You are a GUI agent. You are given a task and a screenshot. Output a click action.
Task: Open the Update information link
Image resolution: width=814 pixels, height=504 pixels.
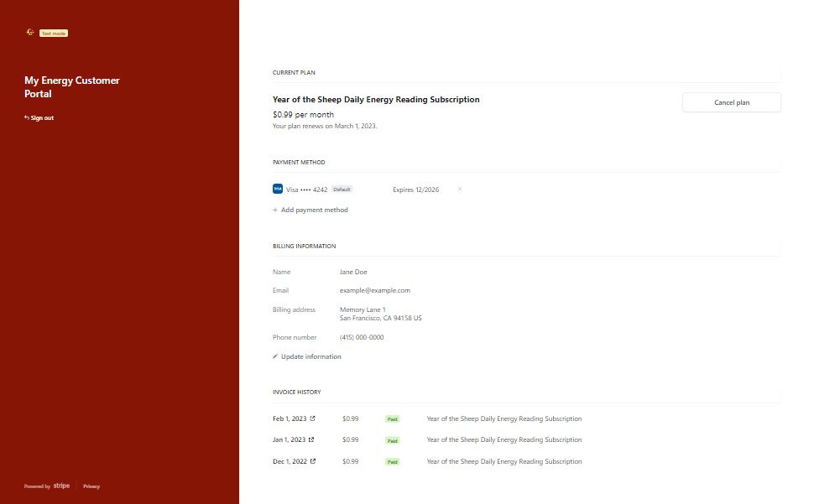point(310,357)
